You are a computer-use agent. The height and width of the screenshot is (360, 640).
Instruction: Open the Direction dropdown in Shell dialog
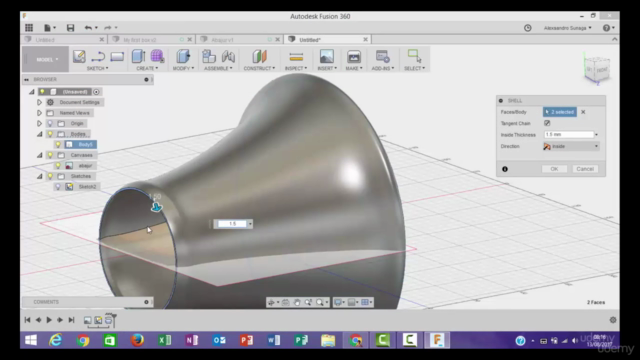pos(571,146)
